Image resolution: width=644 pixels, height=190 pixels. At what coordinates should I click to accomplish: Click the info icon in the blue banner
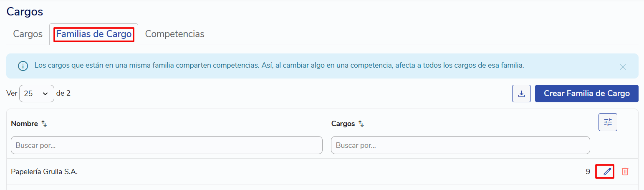point(23,66)
